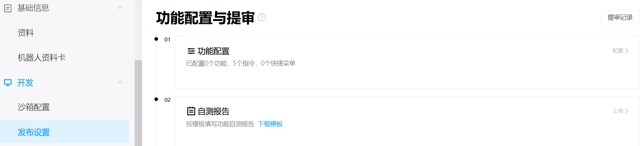Viewport: 644px width, 146px height.
Task: Click the 自测报告 clipboard icon
Action: [191, 111]
